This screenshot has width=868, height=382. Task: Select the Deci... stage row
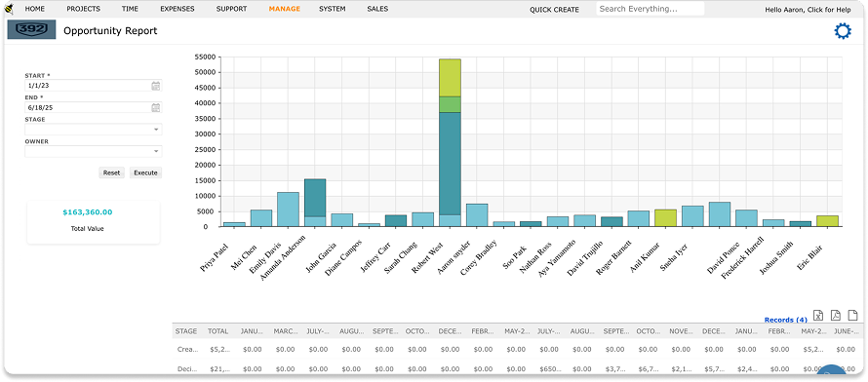(518, 368)
